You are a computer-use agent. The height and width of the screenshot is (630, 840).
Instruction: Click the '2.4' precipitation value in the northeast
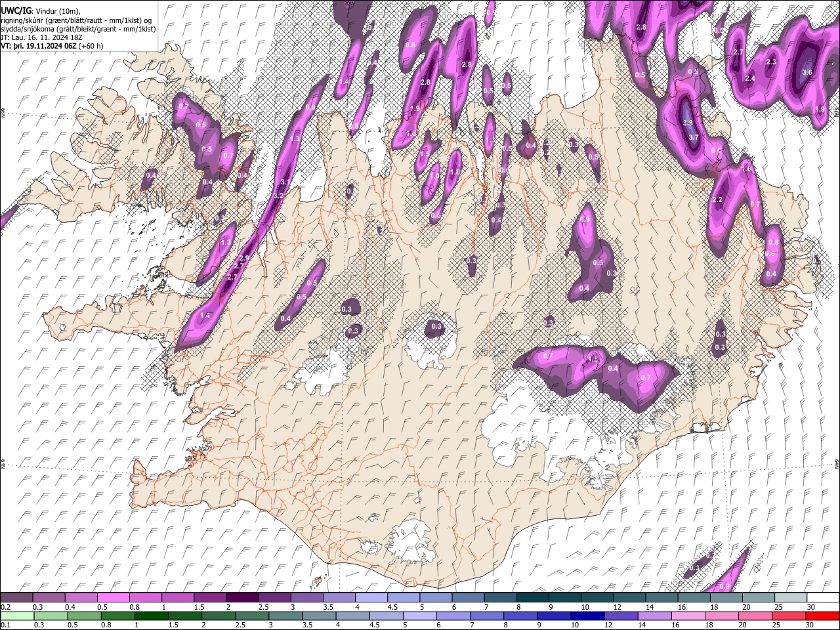[x=750, y=79]
